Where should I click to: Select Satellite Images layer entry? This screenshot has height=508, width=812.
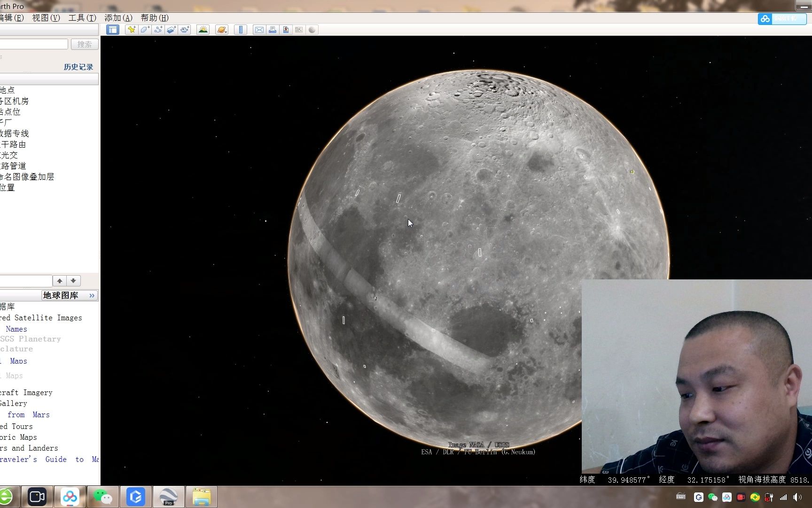point(41,318)
